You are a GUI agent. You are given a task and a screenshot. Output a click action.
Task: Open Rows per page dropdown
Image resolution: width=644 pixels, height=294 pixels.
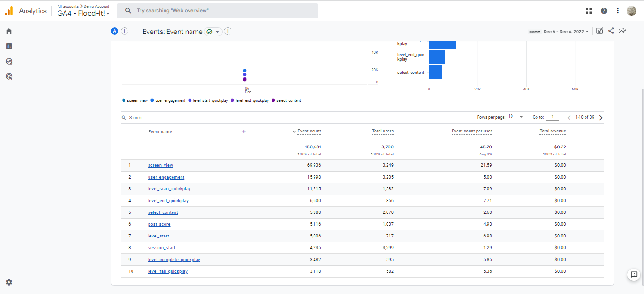click(516, 117)
